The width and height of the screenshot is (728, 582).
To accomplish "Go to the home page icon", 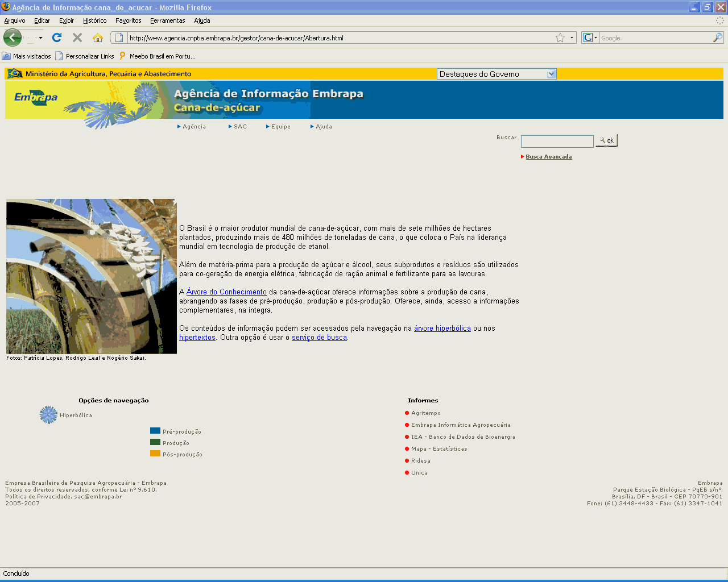I will click(x=98, y=38).
